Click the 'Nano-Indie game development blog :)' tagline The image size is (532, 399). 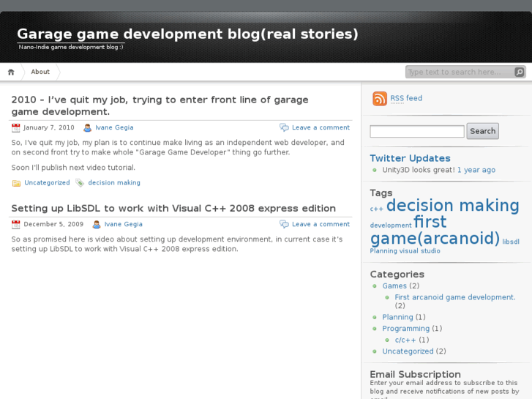click(71, 47)
